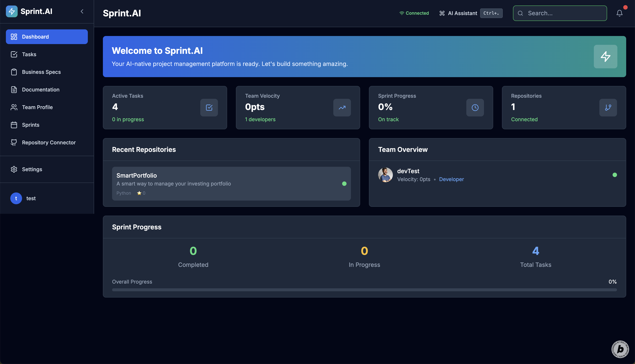Open the SmartPortfolio repository card
The image size is (635, 364).
[231, 183]
